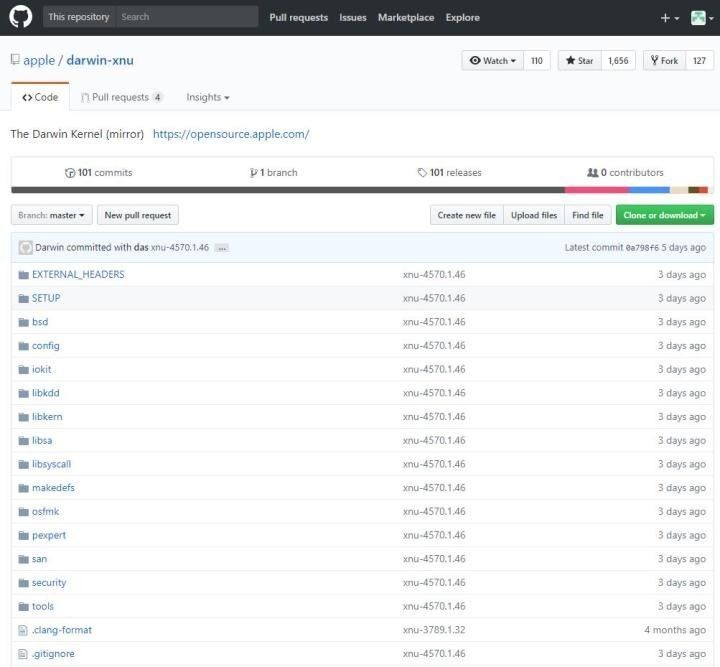720x667 pixels.
Task: Open the Insights dropdown tab
Action: [208, 97]
